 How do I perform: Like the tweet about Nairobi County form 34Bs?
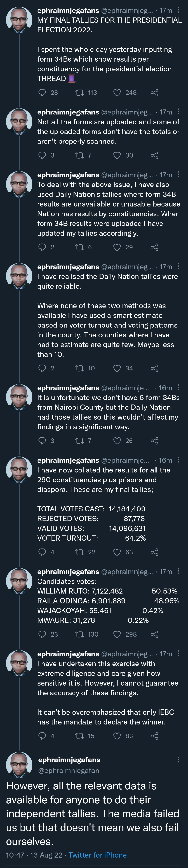click(x=117, y=441)
